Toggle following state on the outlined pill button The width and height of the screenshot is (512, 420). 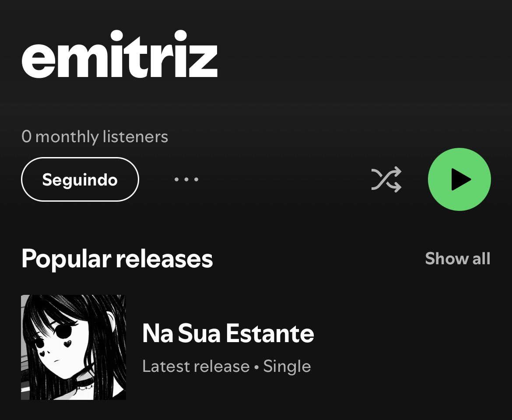tap(80, 179)
